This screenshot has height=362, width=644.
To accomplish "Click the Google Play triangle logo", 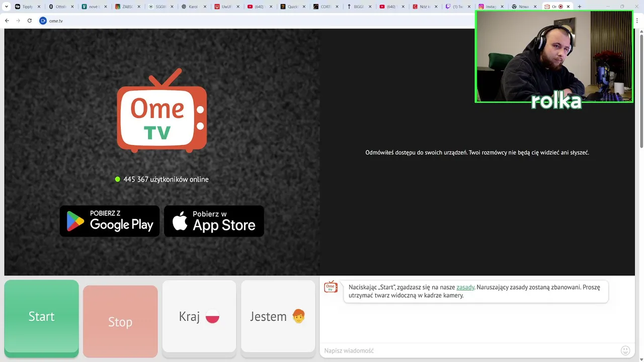I will pos(75,221).
